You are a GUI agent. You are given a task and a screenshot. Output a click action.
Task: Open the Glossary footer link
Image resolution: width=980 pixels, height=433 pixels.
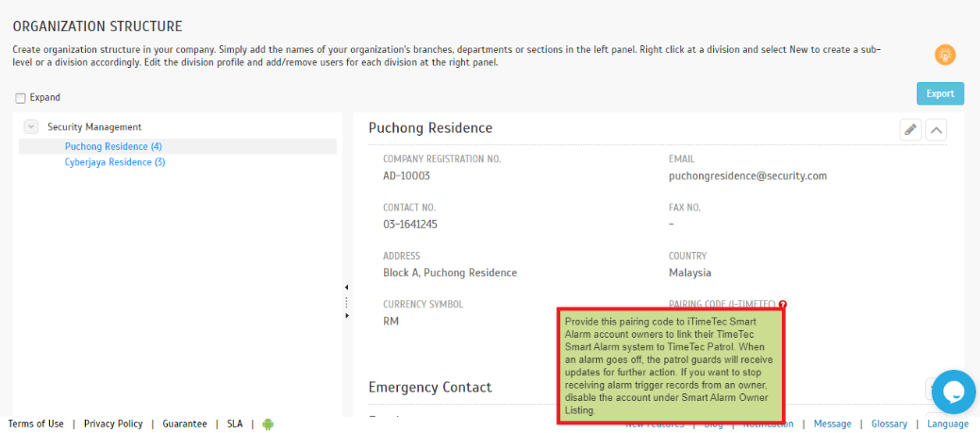click(889, 424)
